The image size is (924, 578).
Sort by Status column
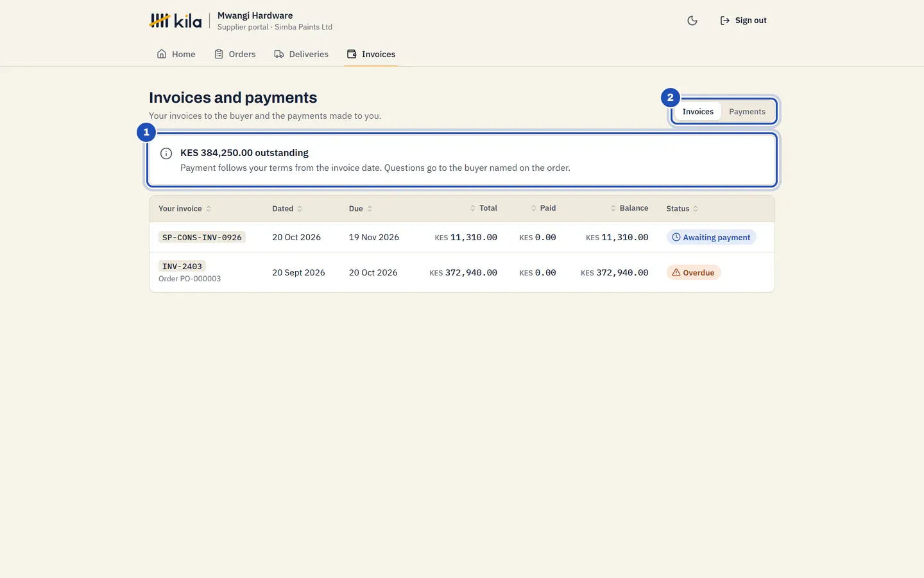pos(682,209)
